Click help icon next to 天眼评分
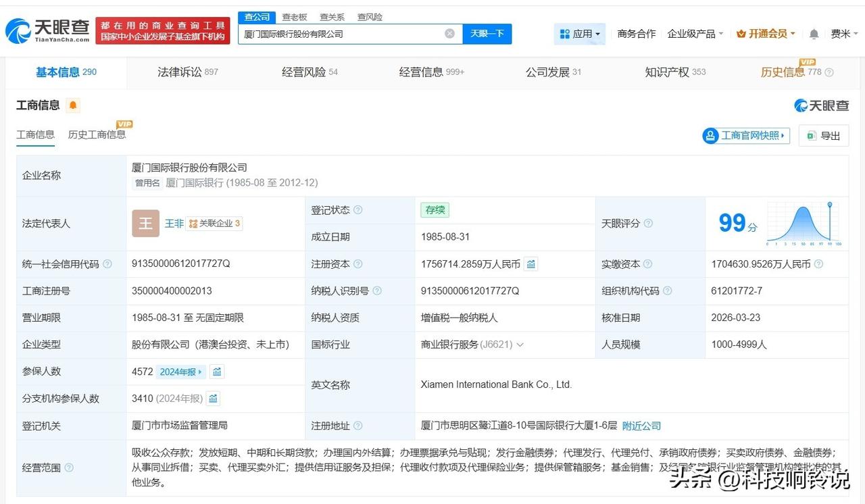 point(648,224)
